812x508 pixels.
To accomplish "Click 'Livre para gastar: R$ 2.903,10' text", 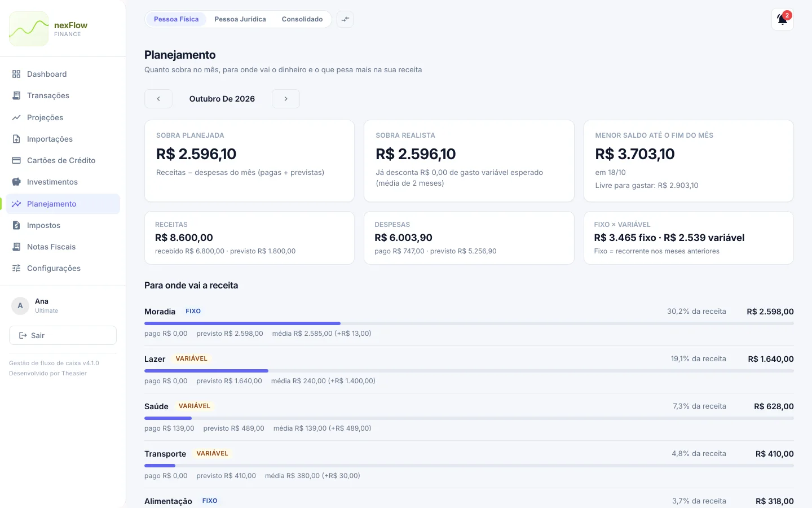I will (647, 186).
